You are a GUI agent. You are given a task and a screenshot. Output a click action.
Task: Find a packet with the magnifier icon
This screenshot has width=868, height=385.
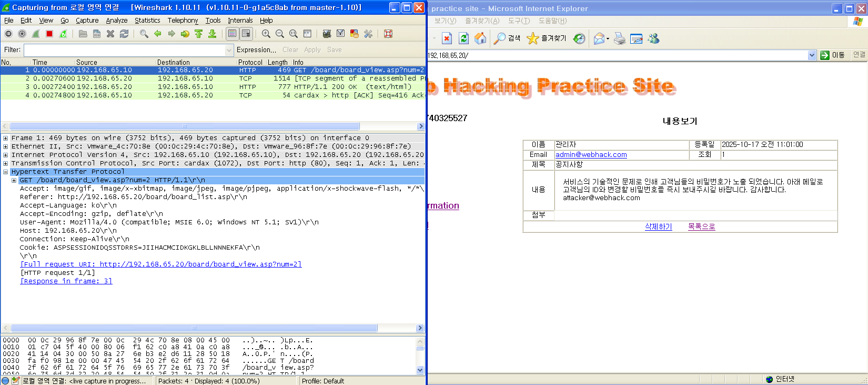point(144,34)
